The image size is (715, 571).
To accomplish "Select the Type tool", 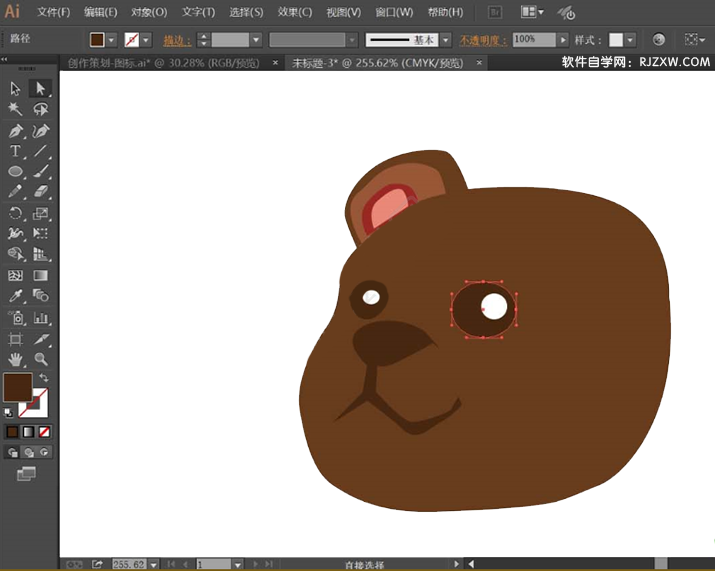I will pyautogui.click(x=16, y=152).
